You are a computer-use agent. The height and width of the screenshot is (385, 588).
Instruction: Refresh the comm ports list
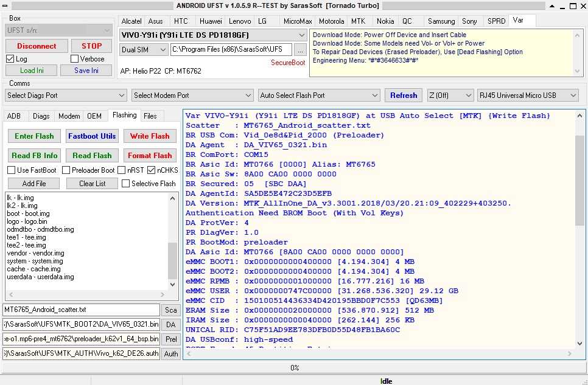click(x=404, y=95)
